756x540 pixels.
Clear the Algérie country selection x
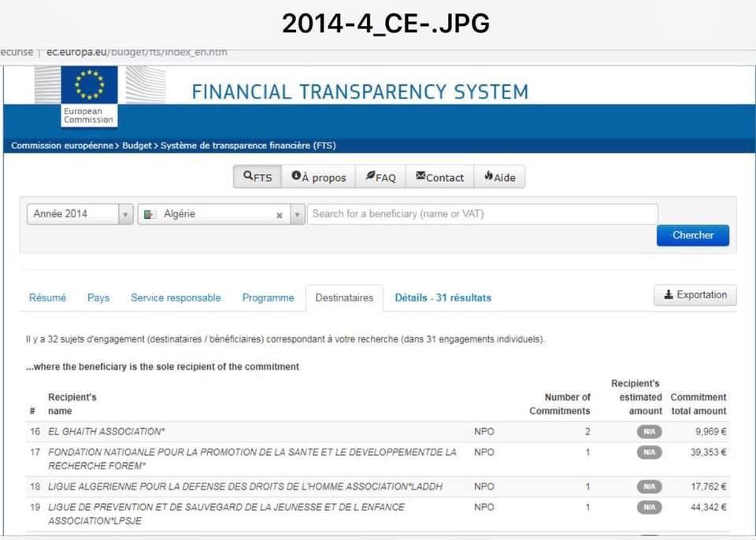(x=279, y=215)
